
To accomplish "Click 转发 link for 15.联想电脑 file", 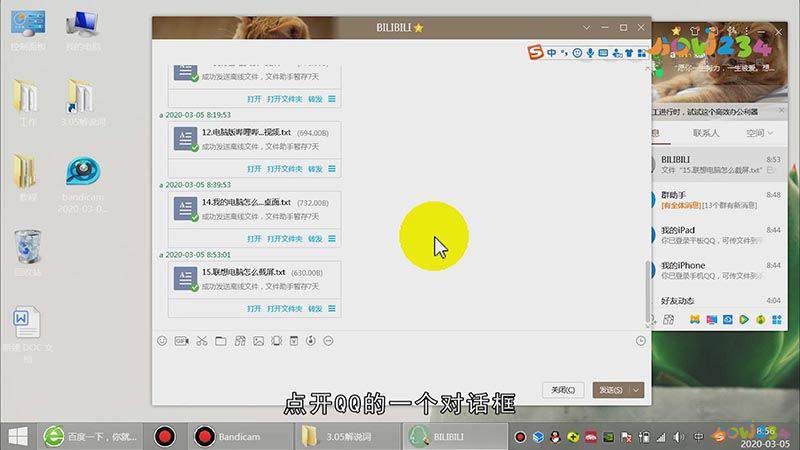I will (315, 308).
